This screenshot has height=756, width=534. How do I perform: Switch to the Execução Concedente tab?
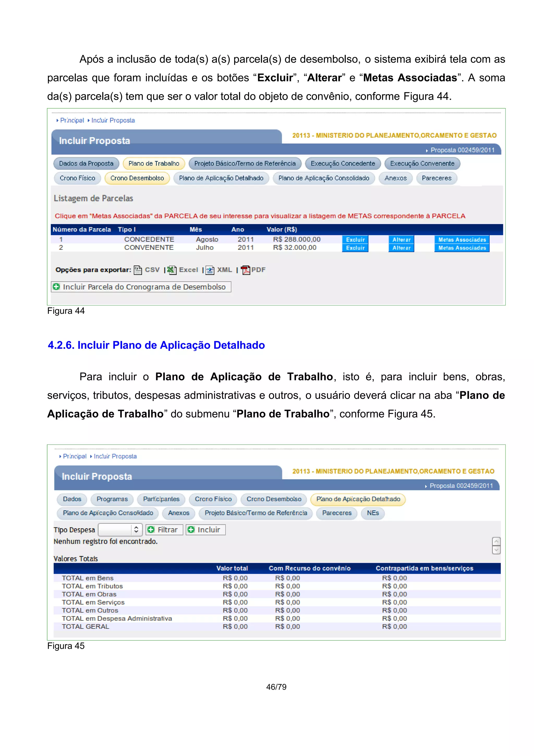[343, 164]
